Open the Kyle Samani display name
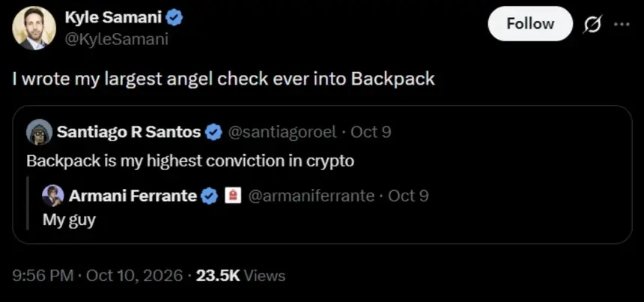 (114, 18)
